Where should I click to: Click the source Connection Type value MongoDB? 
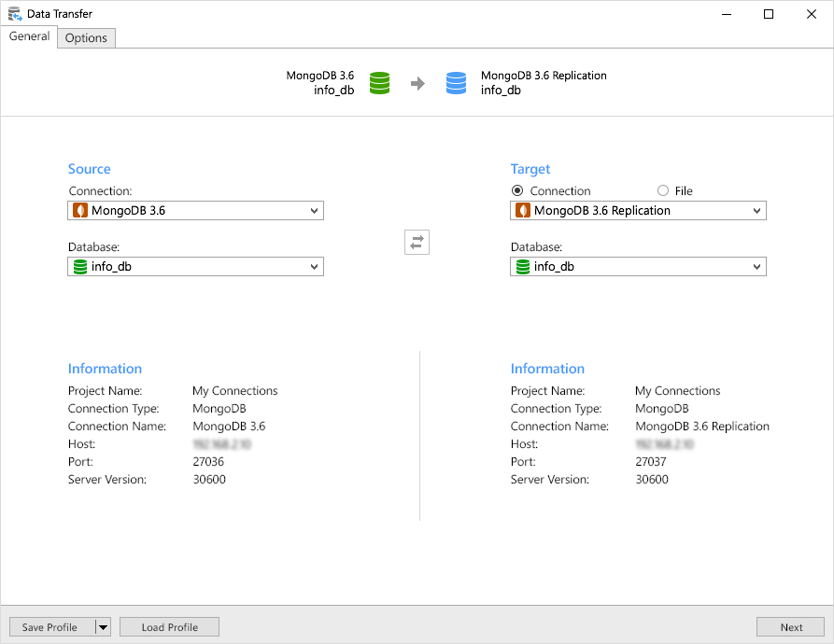(x=219, y=409)
